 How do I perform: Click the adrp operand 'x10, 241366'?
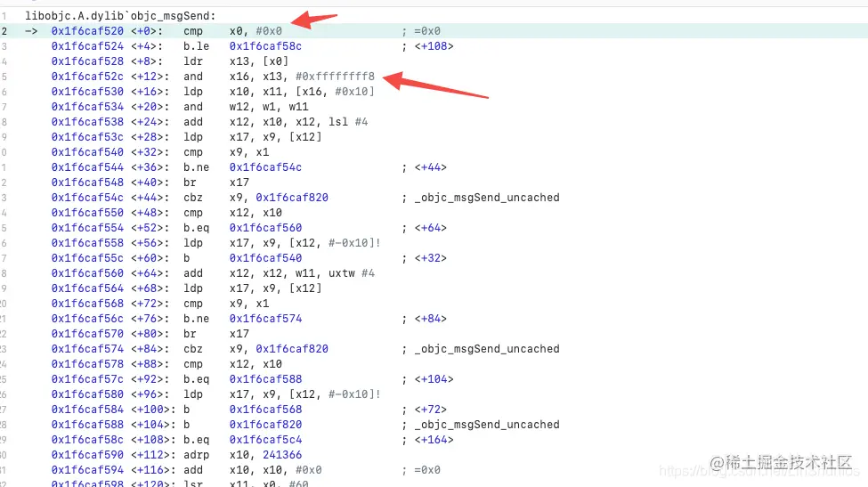point(265,454)
